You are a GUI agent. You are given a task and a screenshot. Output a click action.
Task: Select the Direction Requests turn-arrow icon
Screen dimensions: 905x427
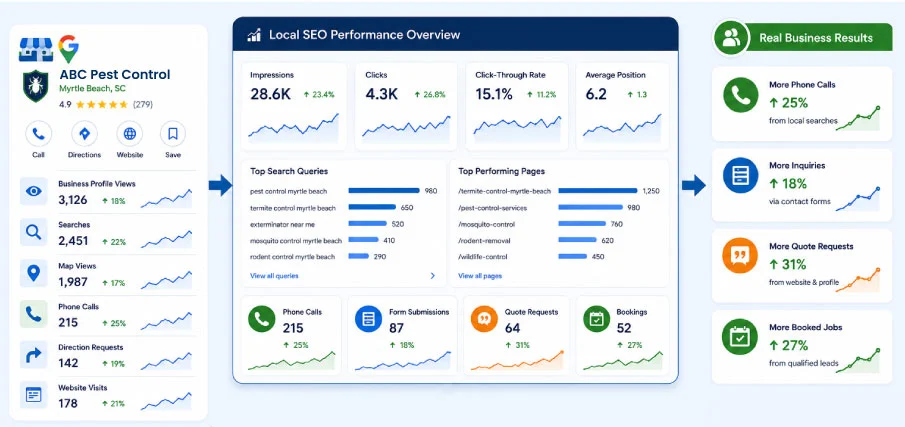click(34, 355)
